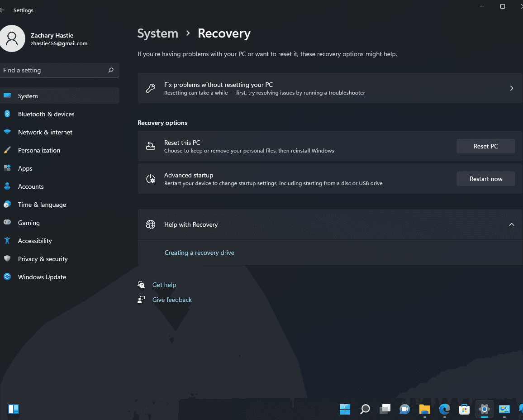The width and height of the screenshot is (523, 420).
Task: Navigate to Personalization settings
Action: pos(60,150)
